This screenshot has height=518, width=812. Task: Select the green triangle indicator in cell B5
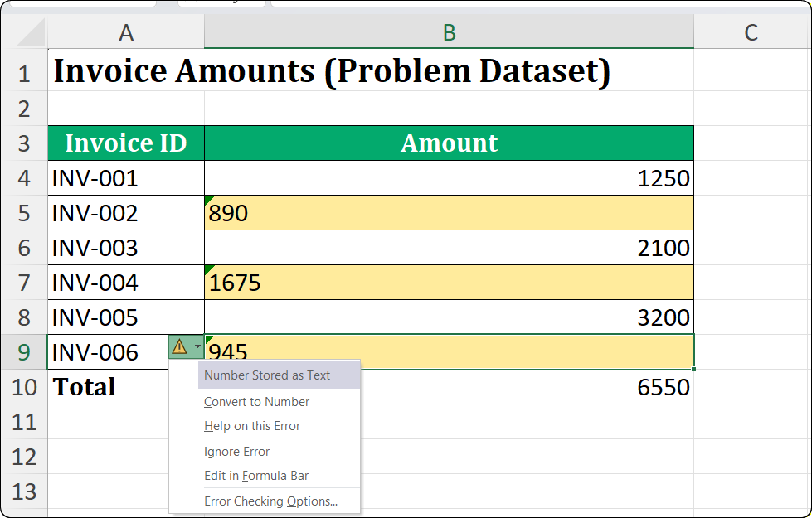point(209,199)
